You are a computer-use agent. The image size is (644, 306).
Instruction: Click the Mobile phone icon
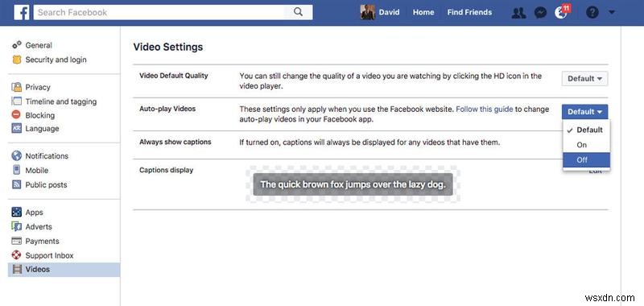[x=16, y=170]
